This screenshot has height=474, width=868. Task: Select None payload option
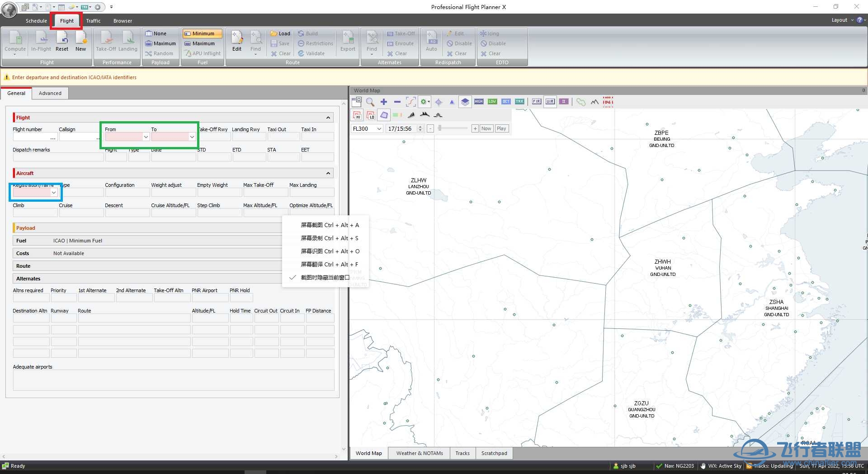[156, 33]
